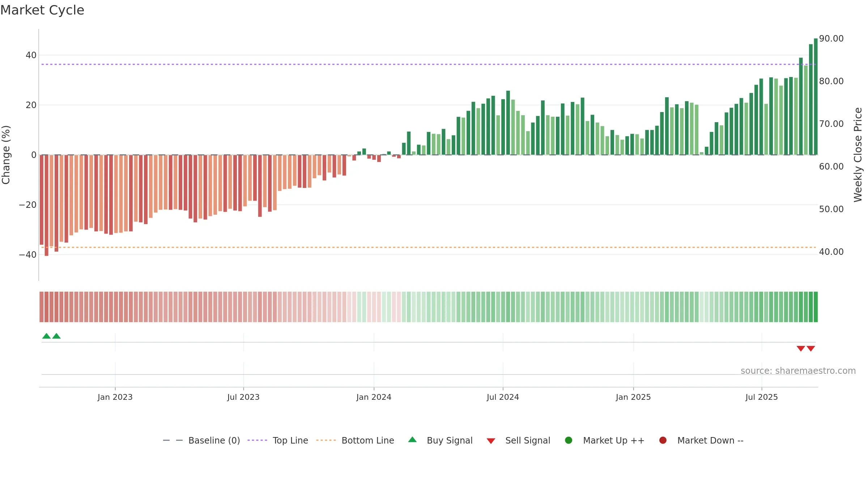Screen dimensions: 868x488
Task: Click the first dark red heat strip cell
Action: tap(42, 307)
